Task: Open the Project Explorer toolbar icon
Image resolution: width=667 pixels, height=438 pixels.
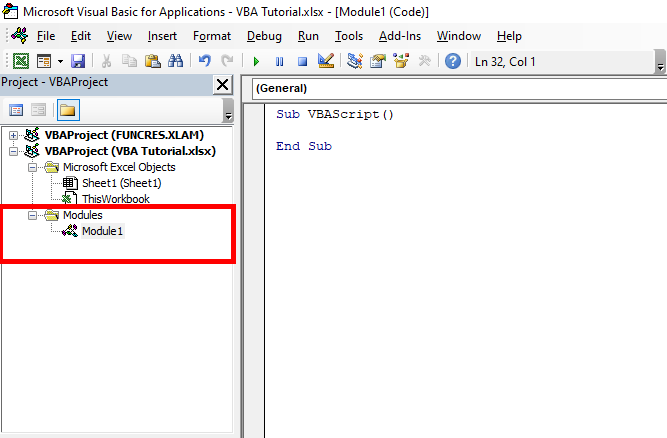Action: (x=354, y=61)
